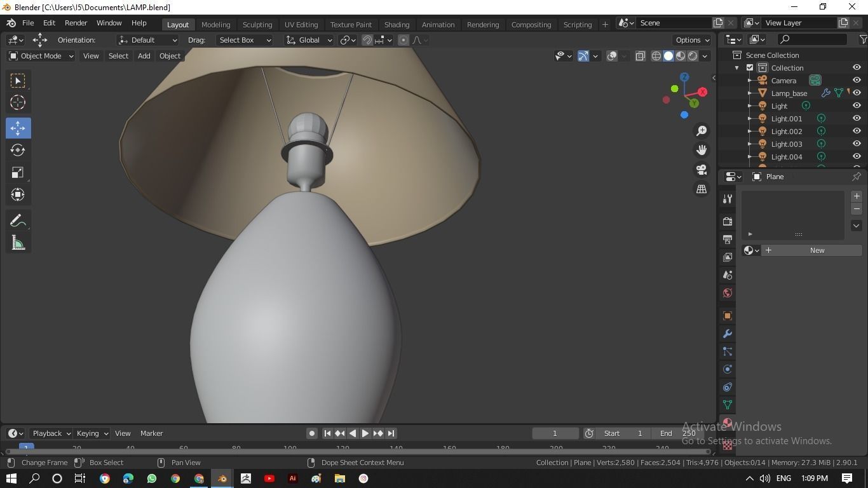Open the Physics properties tab
868x488 pixels.
(x=728, y=369)
